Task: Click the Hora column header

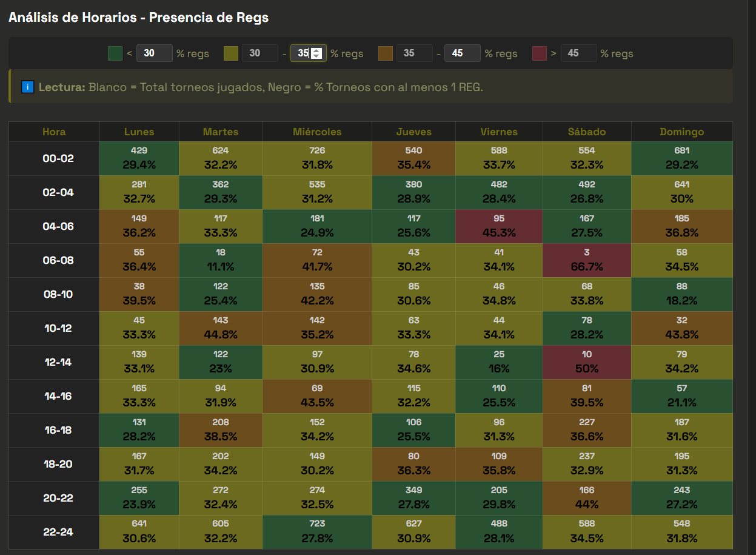Action: pos(54,132)
